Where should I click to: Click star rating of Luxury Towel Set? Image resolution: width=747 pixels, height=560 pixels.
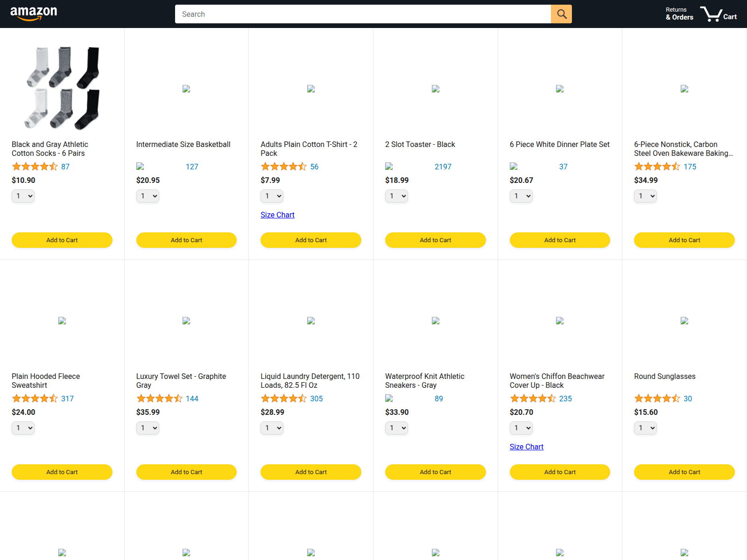pos(160,399)
